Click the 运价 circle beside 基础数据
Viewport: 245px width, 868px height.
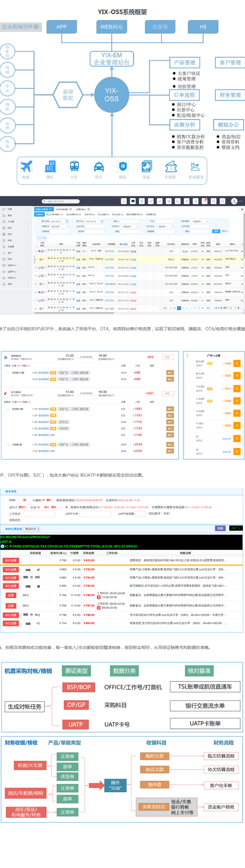tap(7, 125)
